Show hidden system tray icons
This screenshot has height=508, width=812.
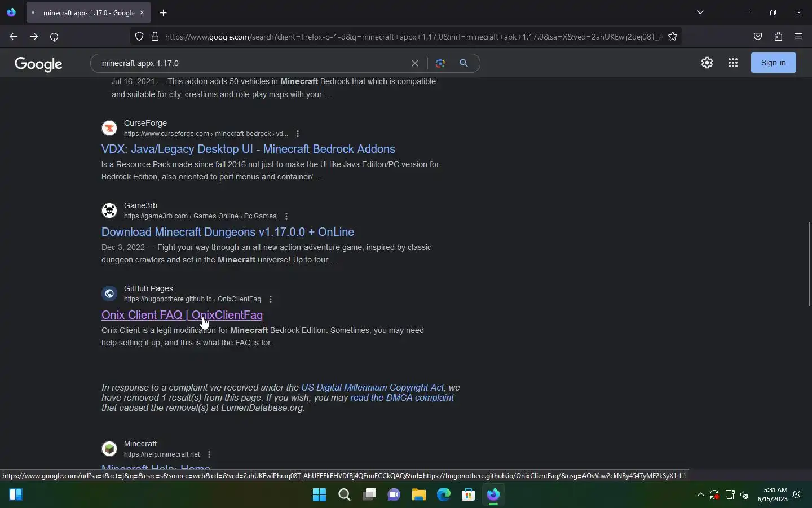coord(700,494)
